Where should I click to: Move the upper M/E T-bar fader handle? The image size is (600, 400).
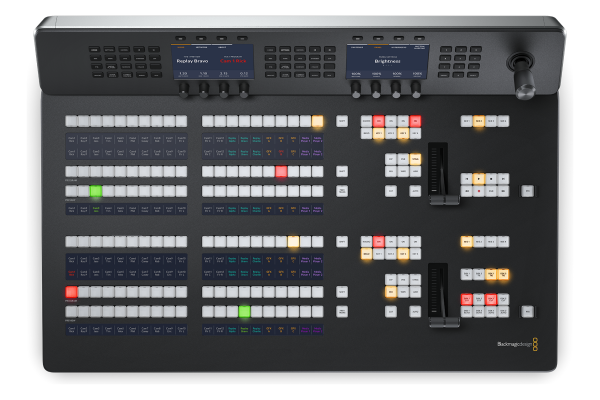click(x=444, y=200)
